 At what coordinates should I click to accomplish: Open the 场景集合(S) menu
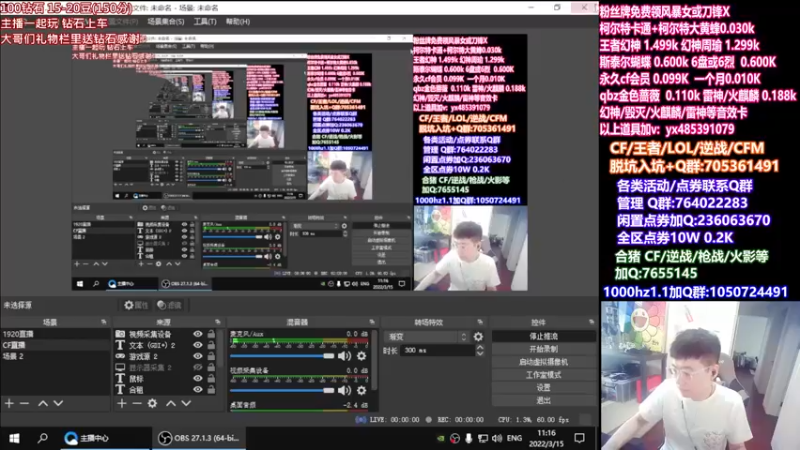point(166,22)
